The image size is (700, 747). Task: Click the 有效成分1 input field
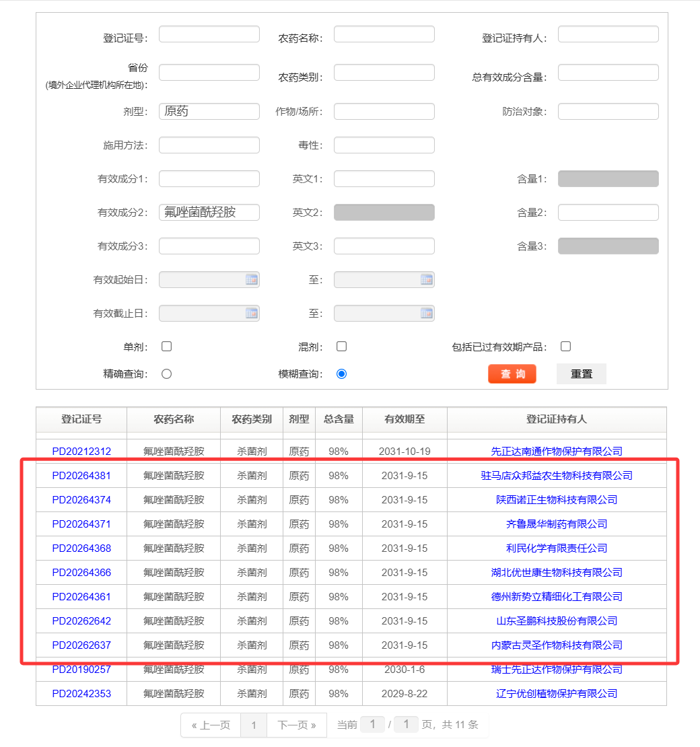209,178
